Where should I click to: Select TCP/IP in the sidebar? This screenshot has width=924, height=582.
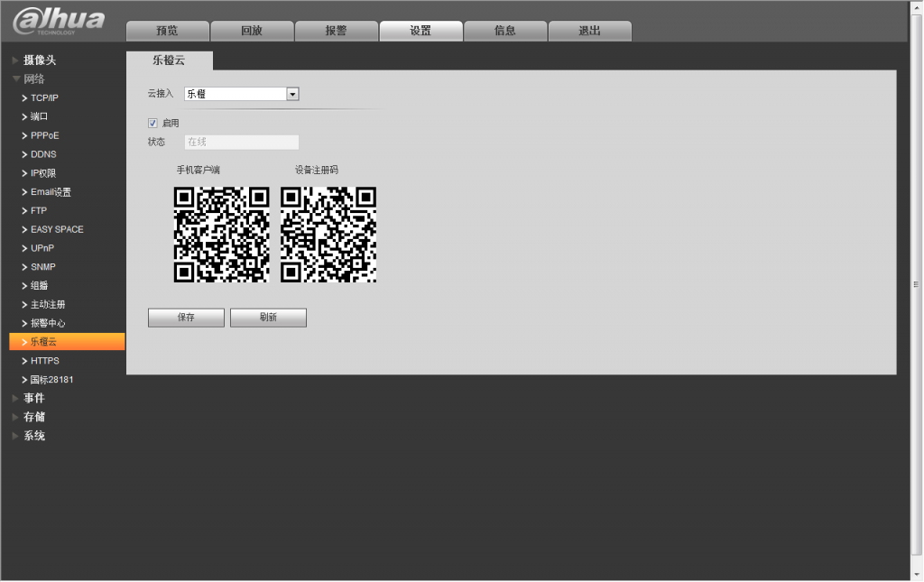[44, 97]
